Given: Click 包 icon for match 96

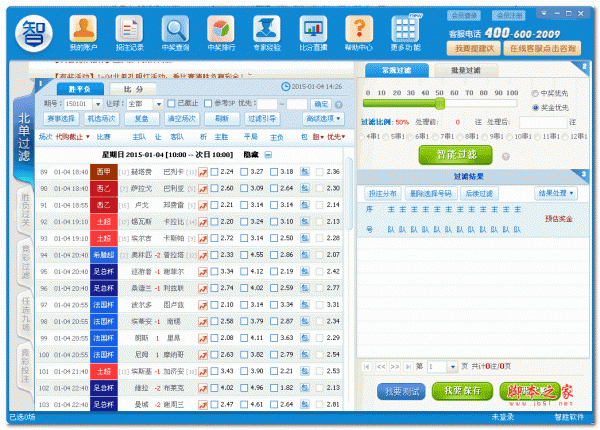Looking at the screenshot, I should click(305, 288).
